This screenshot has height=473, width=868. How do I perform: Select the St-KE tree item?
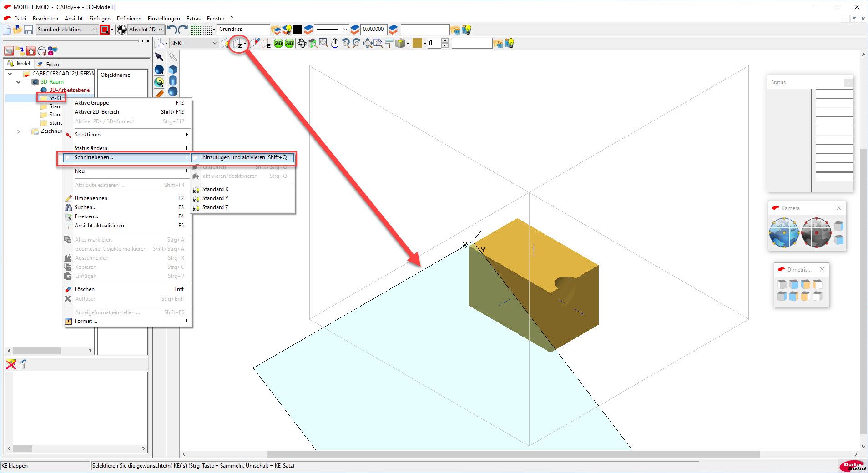coord(56,98)
